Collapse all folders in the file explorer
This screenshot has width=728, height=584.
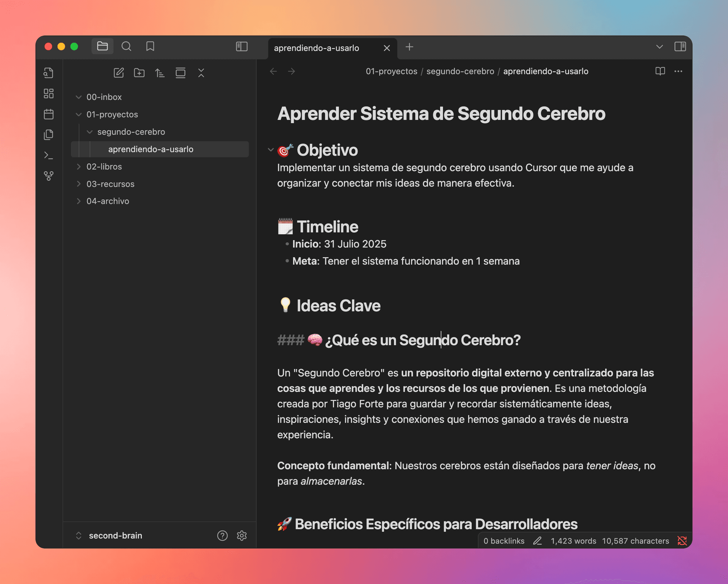click(201, 73)
